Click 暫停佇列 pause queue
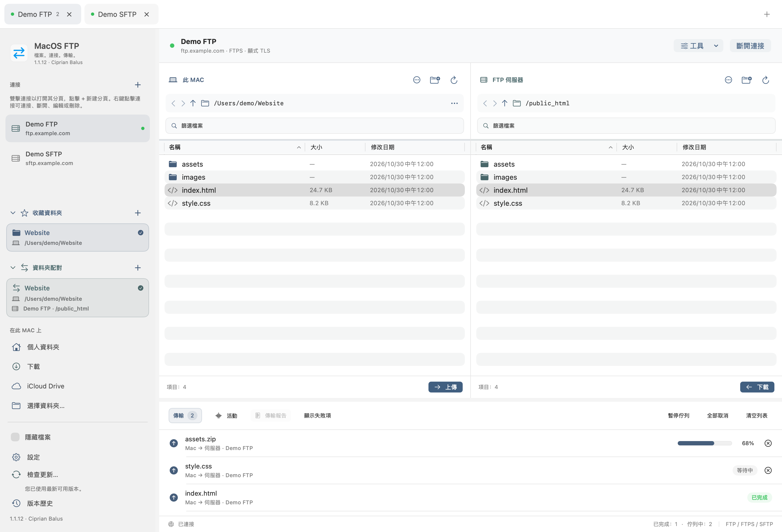 point(678,416)
